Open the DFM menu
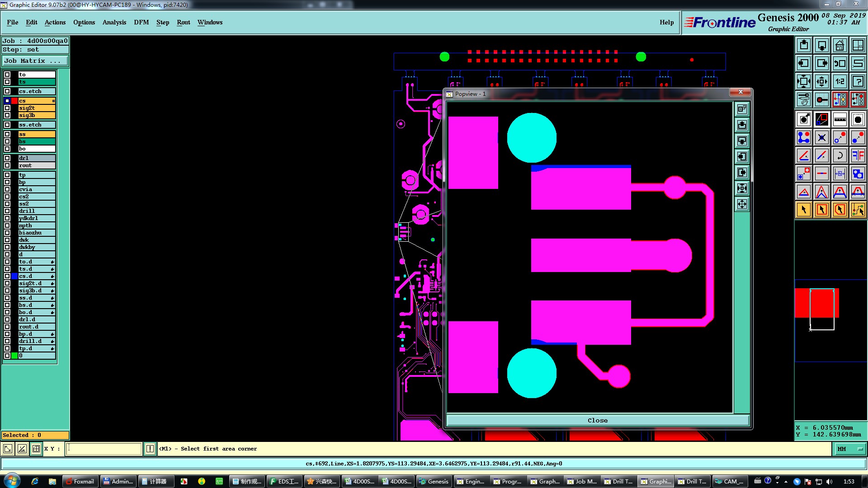The width and height of the screenshot is (868, 488). 141,22
